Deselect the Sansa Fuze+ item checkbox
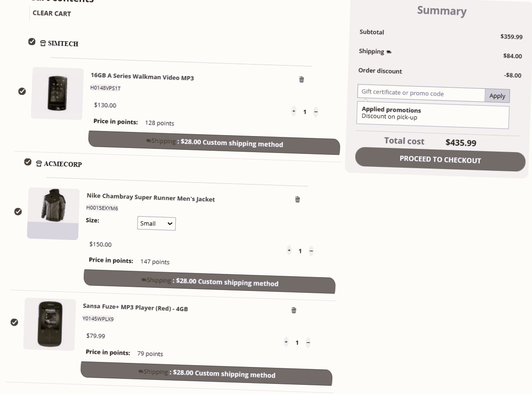532x394 pixels. pos(14,322)
